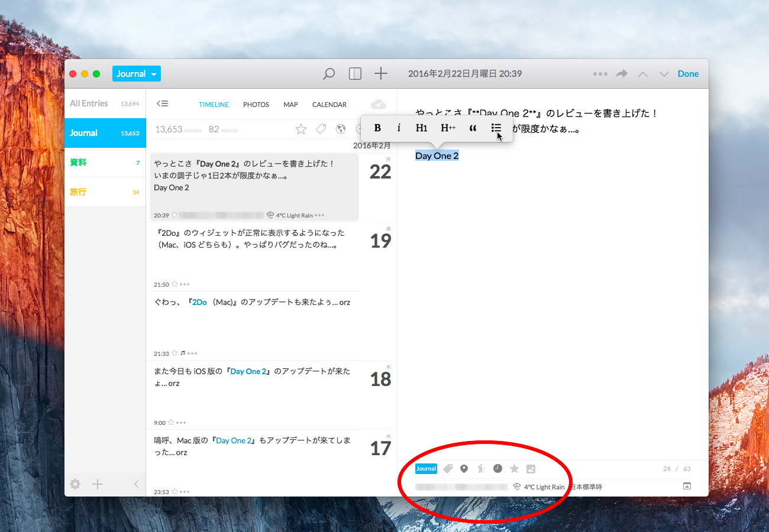Open the 2Do widget entry from the 19th
The image size is (769, 532).
[x=254, y=257]
